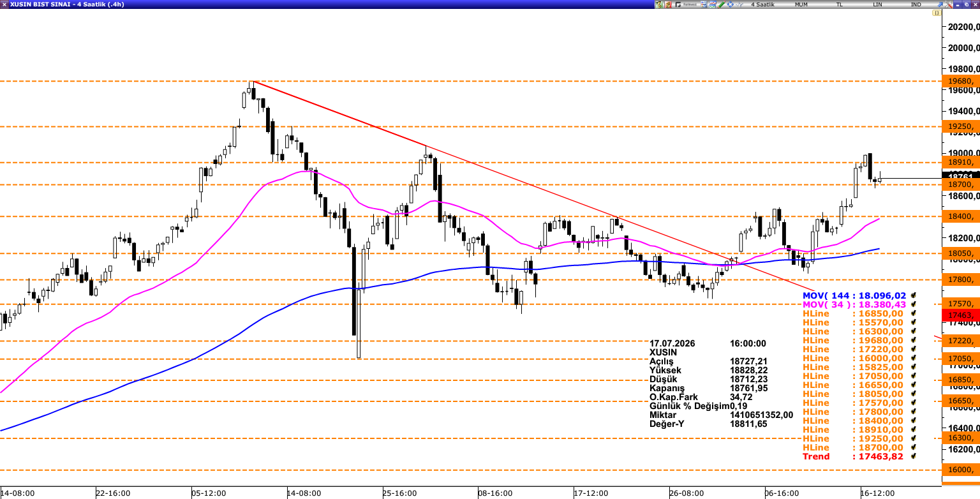Open the TL currency selector

(x=839, y=4)
